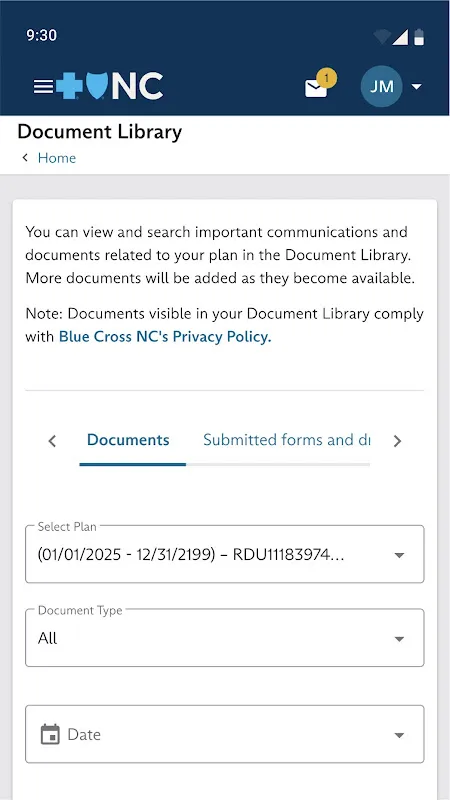
Task: Open Blue Cross NC's Privacy Policy link
Action: [x=165, y=337]
